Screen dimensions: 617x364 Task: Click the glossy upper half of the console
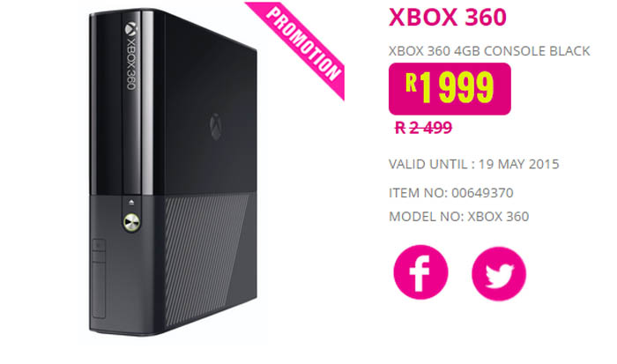point(173,102)
